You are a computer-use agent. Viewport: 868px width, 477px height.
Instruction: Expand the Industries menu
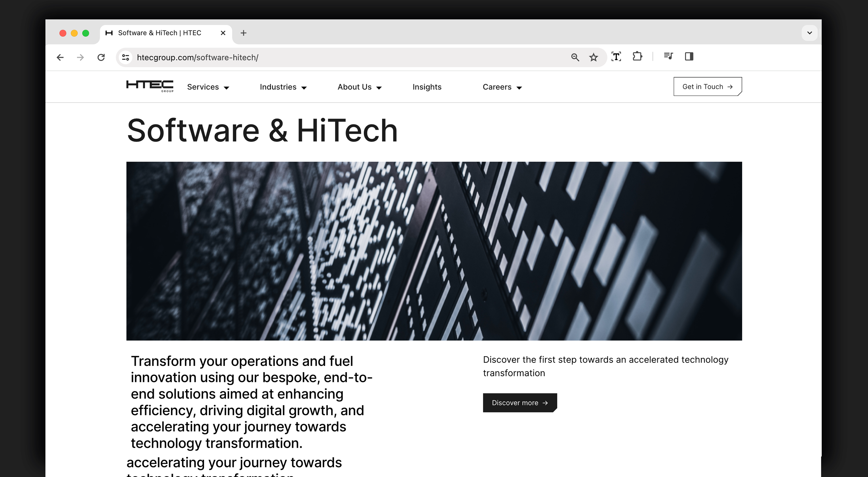click(x=283, y=87)
